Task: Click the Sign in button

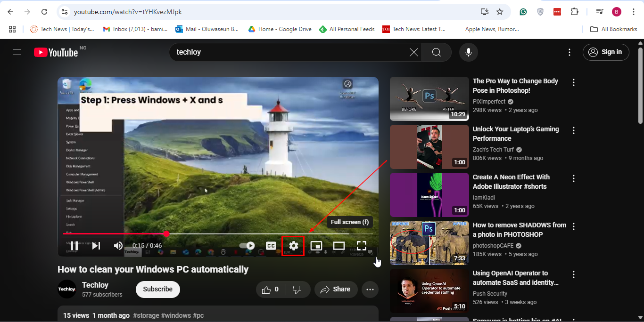Action: [606, 52]
